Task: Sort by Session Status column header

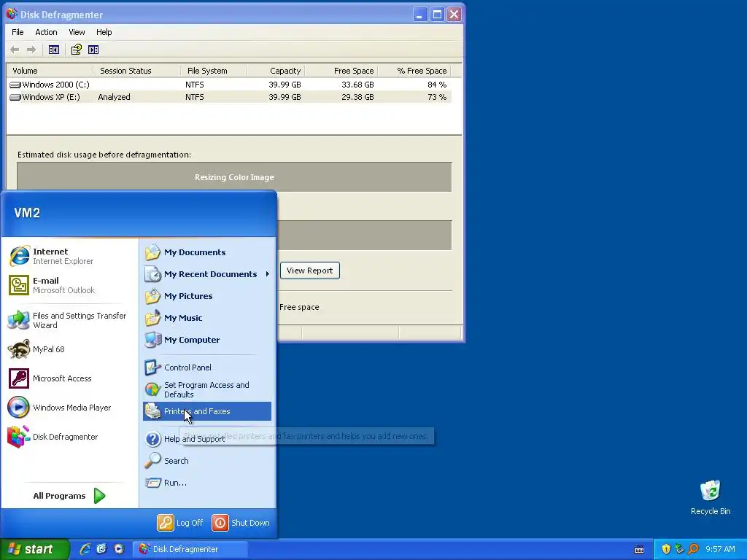Action: pyautogui.click(x=137, y=71)
